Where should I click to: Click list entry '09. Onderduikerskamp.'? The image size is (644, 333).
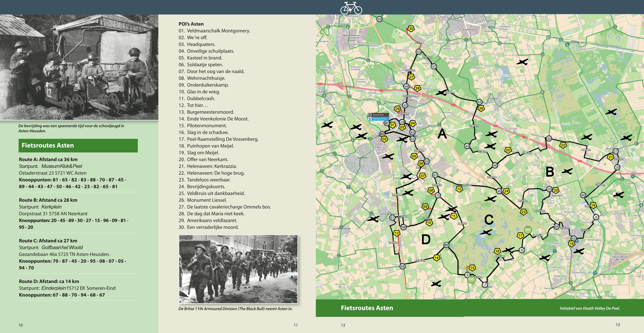tap(204, 85)
